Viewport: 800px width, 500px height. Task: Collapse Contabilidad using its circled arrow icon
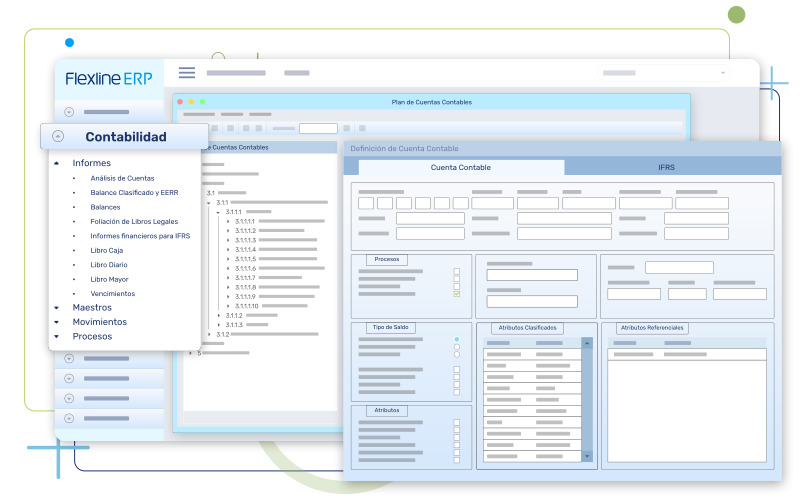pyautogui.click(x=58, y=137)
